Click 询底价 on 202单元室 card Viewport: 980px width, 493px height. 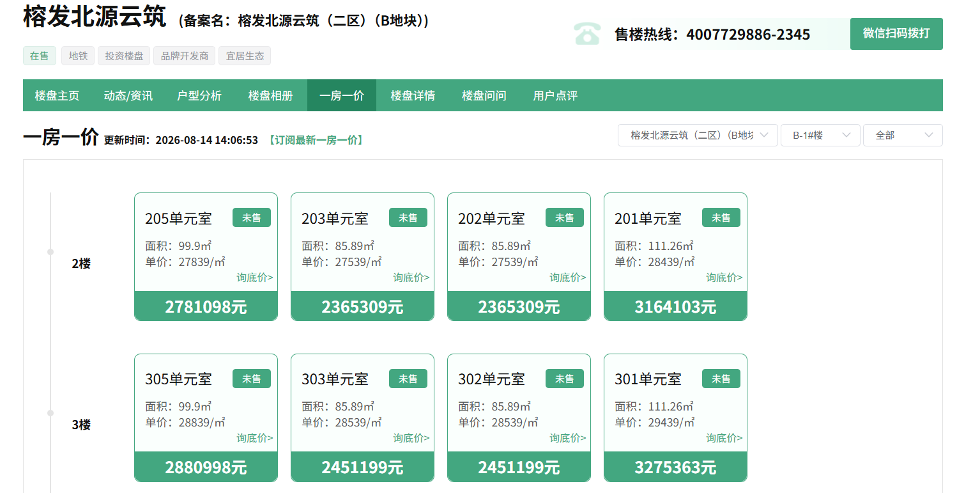(x=568, y=278)
